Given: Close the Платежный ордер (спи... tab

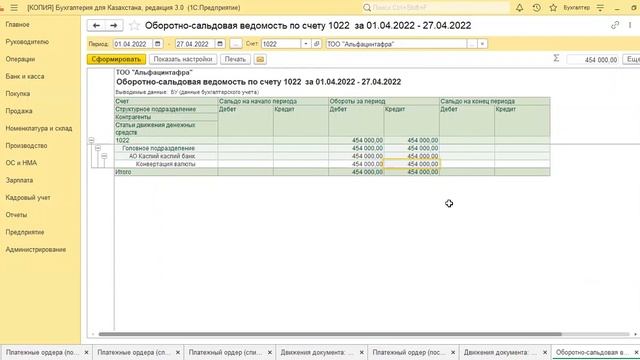Looking at the screenshot, I should tap(269, 352).
